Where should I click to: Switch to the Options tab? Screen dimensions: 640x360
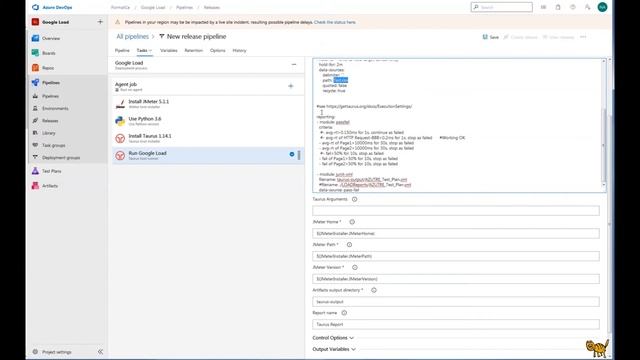[218, 51]
